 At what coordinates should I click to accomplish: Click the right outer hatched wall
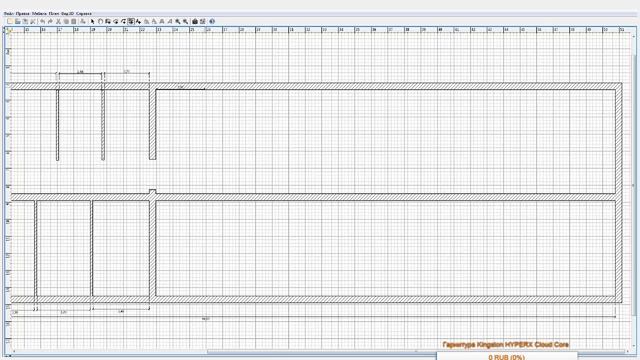[619, 192]
